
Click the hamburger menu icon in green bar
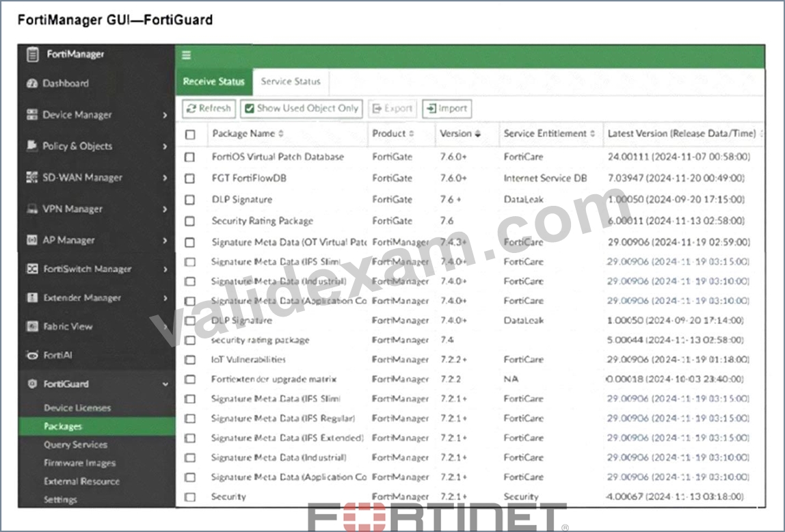(186, 55)
